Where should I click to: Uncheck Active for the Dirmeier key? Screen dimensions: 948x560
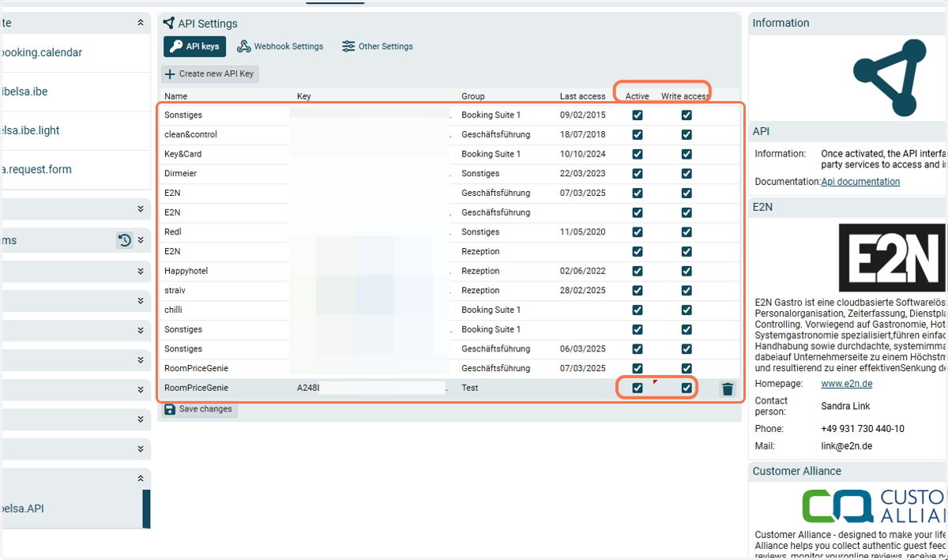point(638,174)
